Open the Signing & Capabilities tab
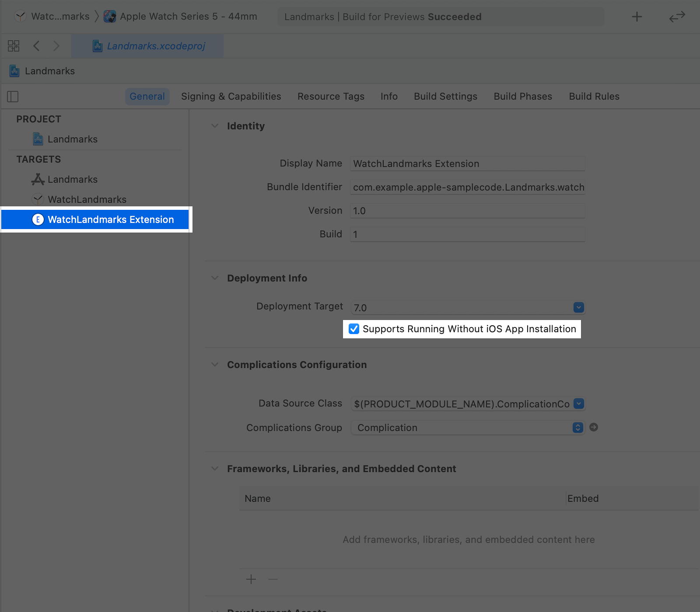 tap(231, 97)
